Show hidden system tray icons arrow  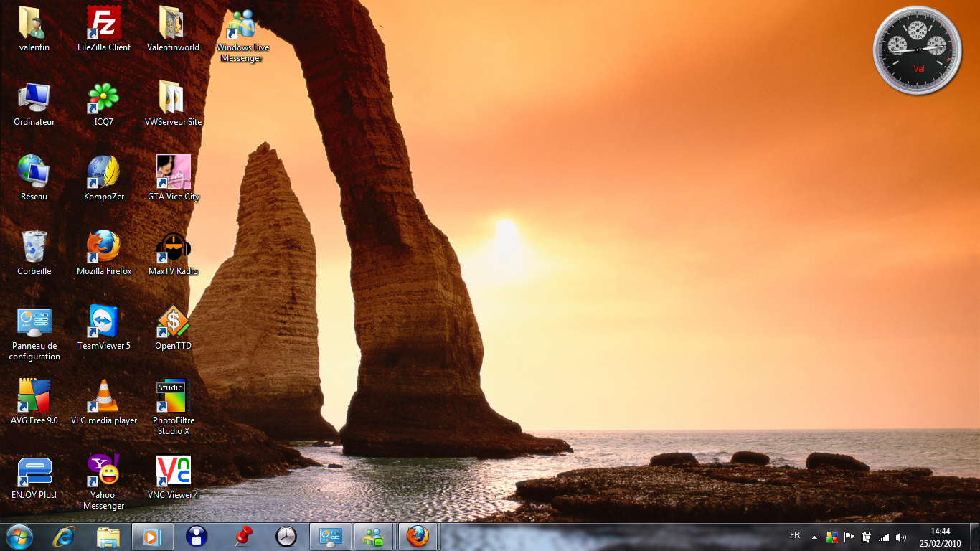click(x=814, y=537)
